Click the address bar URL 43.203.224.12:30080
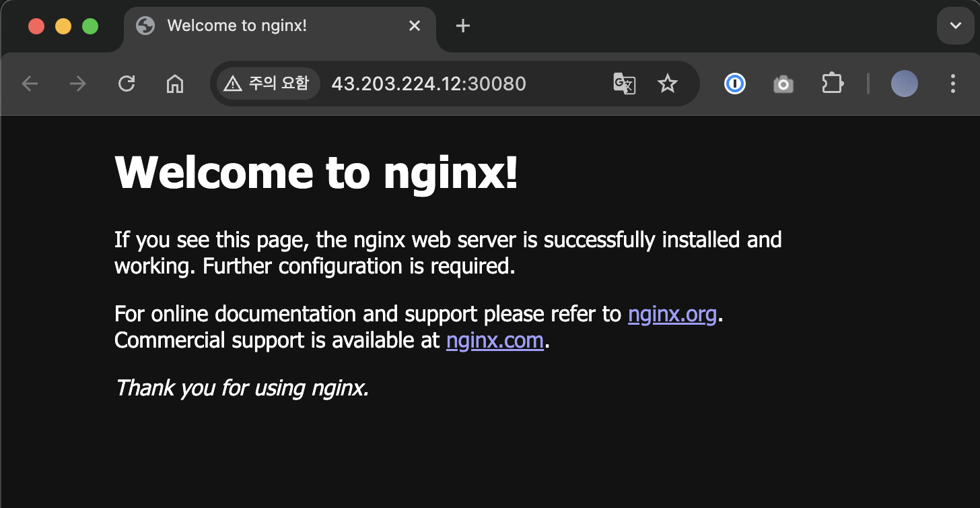This screenshot has width=980, height=508. [x=429, y=84]
